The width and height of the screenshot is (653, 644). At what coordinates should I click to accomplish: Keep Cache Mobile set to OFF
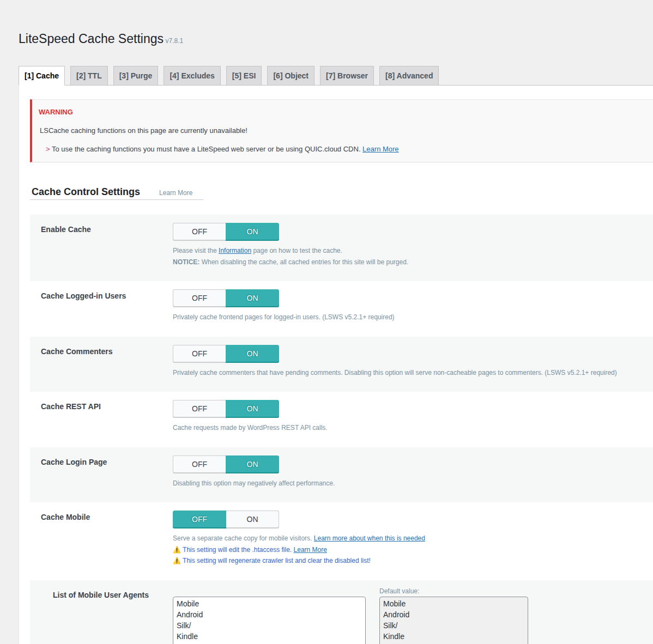(x=199, y=519)
